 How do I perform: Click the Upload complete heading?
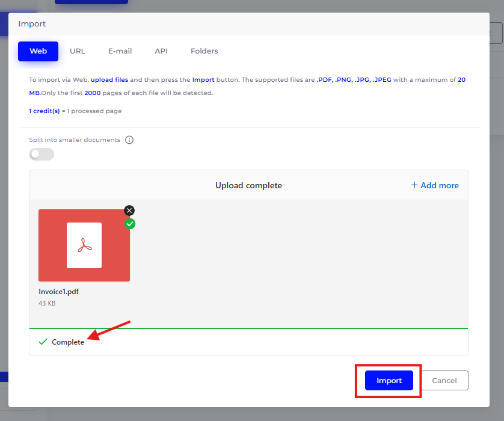(x=248, y=185)
